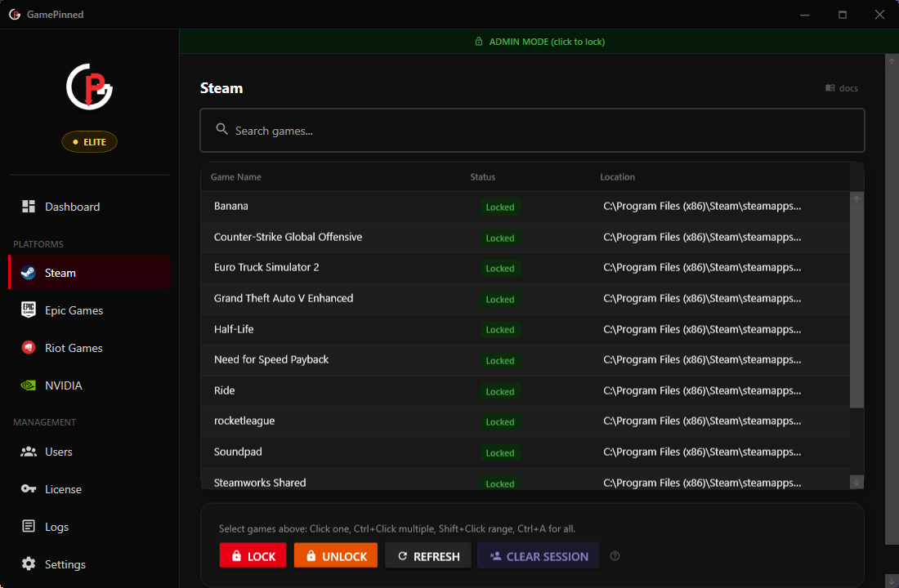This screenshot has height=588, width=899.
Task: Click the Game Name column header
Action: tap(235, 177)
